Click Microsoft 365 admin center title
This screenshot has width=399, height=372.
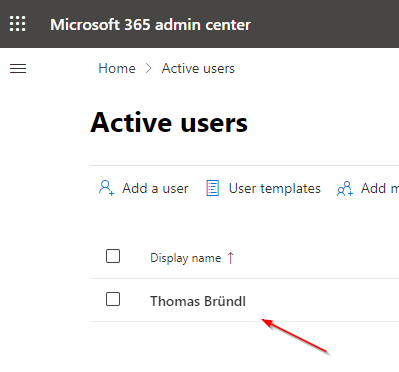(x=150, y=25)
